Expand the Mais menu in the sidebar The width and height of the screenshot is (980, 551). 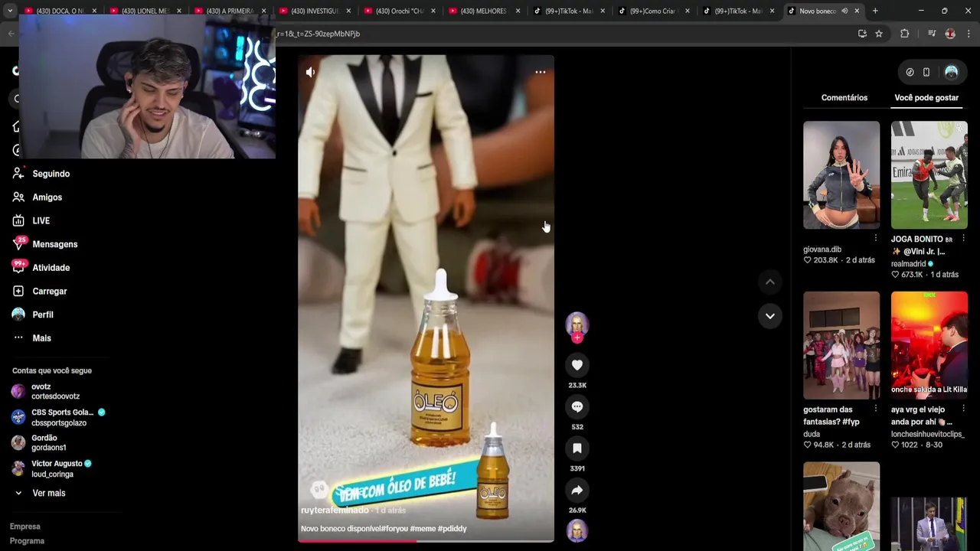click(x=42, y=338)
